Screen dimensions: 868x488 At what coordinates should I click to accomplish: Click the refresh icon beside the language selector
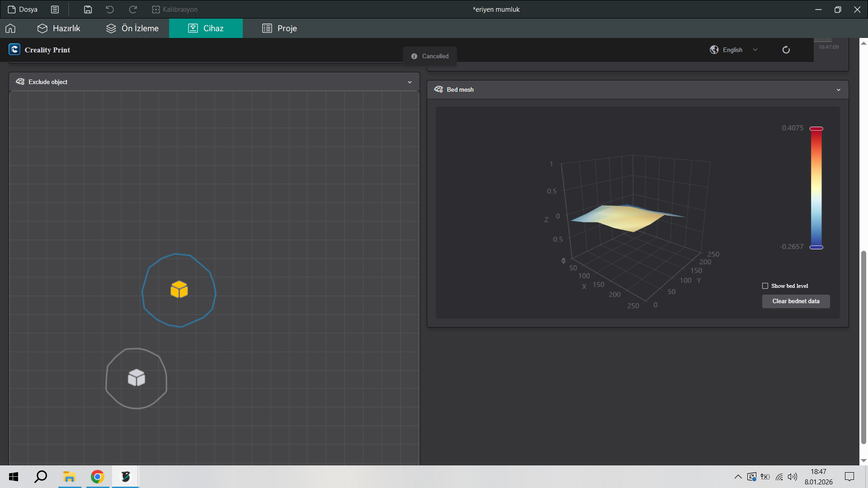(786, 50)
